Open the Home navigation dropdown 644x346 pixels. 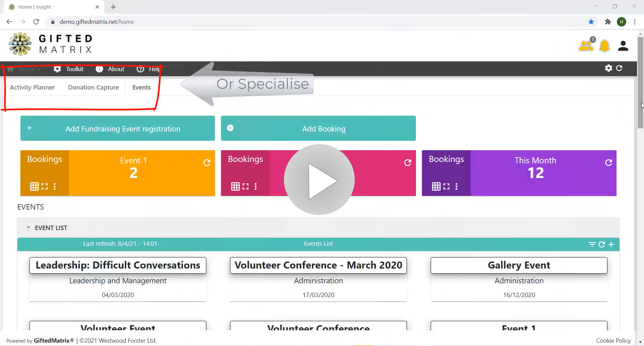tap(30, 69)
